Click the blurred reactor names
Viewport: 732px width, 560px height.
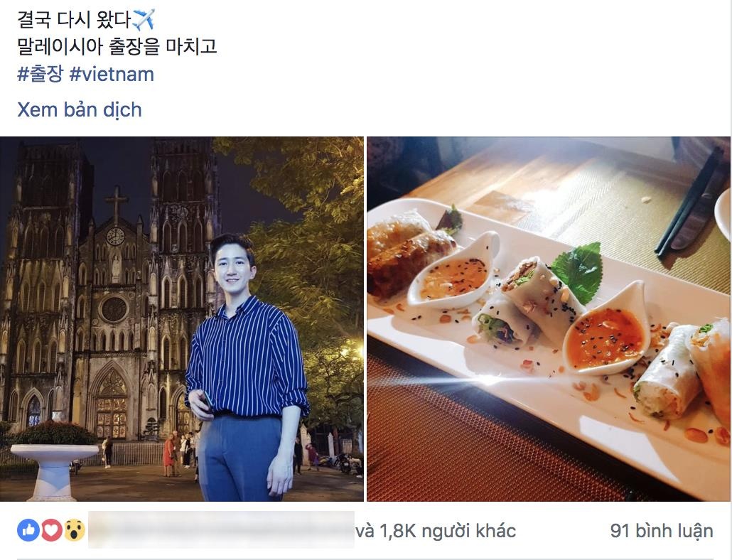221,529
